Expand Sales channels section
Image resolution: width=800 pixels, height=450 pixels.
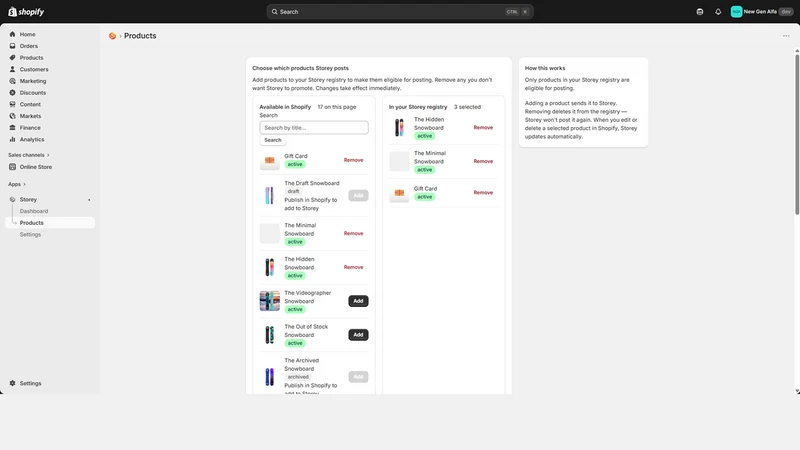point(29,155)
